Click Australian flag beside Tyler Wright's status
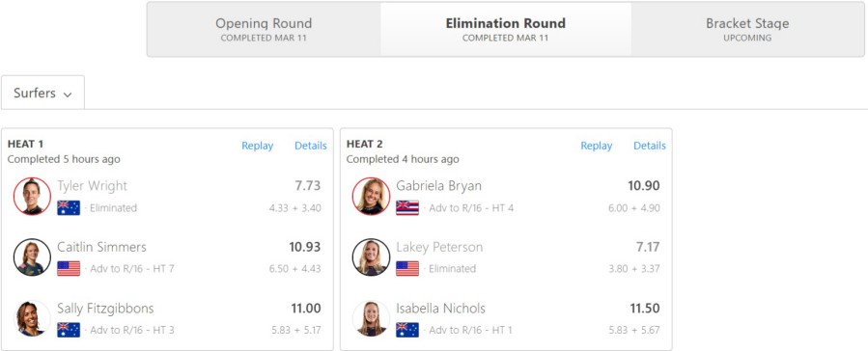 point(69,208)
